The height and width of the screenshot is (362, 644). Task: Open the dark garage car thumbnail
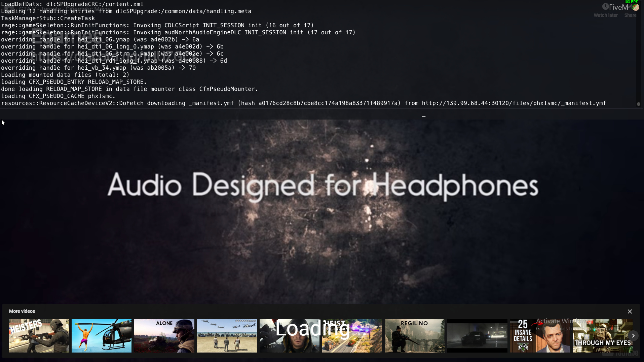click(x=477, y=335)
